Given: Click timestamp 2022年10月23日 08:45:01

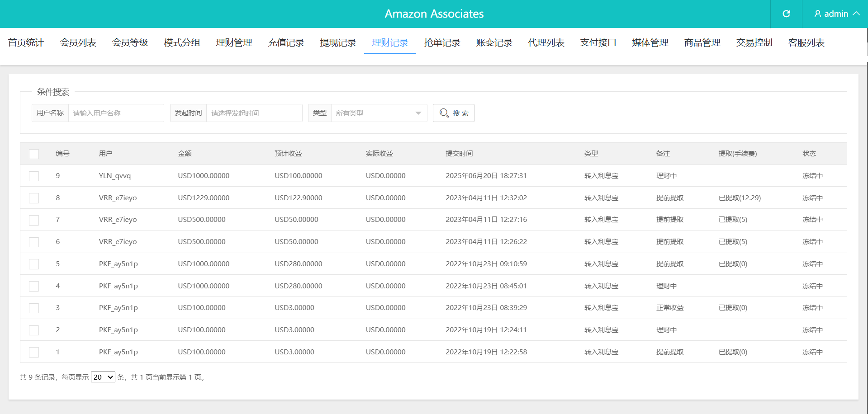Looking at the screenshot, I should [486, 286].
